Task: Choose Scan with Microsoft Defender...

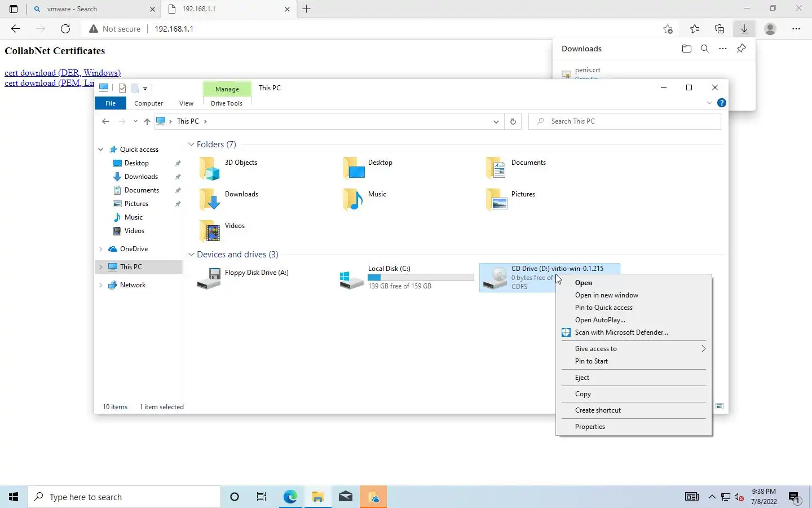Action: 634,332
